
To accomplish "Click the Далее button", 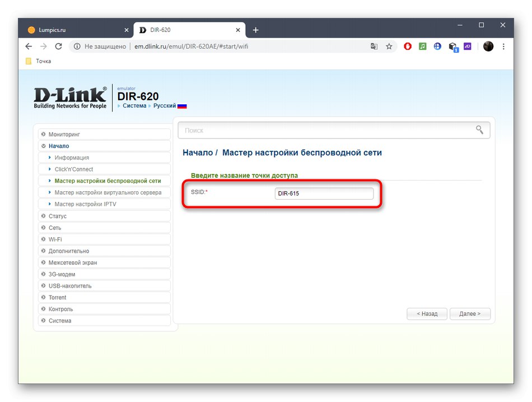I will pyautogui.click(x=470, y=314).
